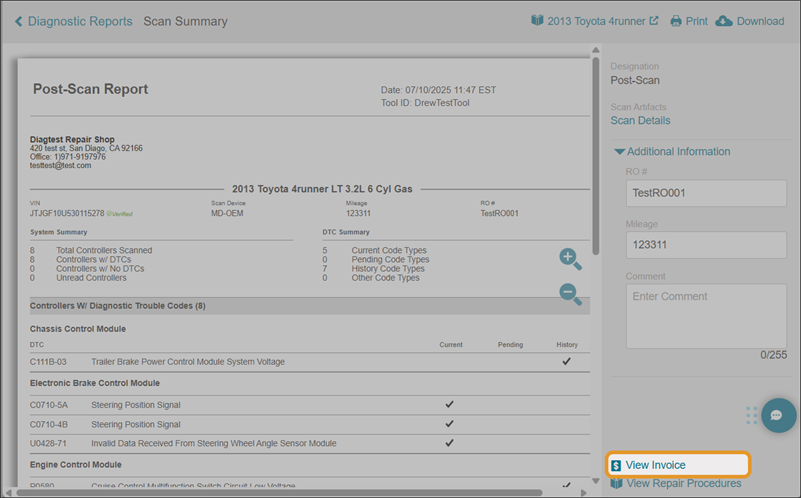Screen dimensions: 801x498
Task: Open the Diagnostic Reports breadcrumb
Action: click(80, 21)
